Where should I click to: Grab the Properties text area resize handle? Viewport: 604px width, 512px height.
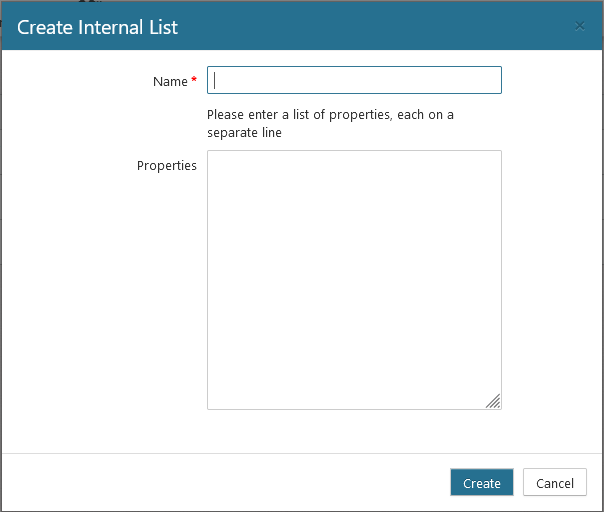click(x=493, y=401)
